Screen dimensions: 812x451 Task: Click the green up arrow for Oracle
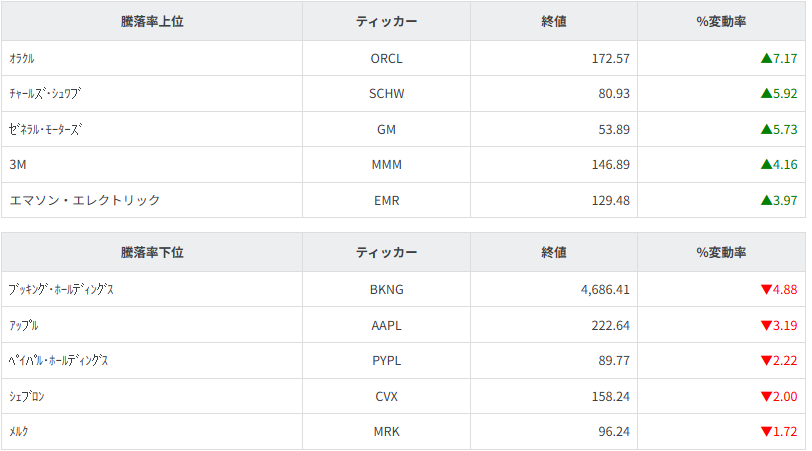(766, 59)
